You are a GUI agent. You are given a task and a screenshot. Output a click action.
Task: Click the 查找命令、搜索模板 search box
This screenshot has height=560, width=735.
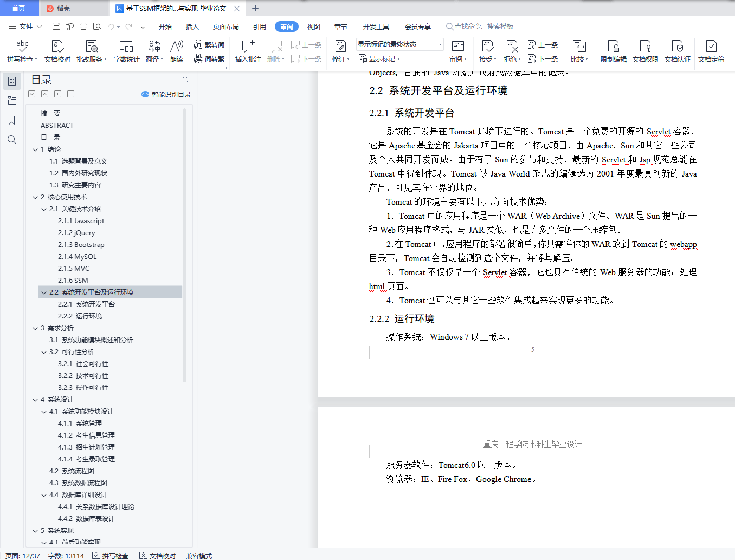[480, 27]
